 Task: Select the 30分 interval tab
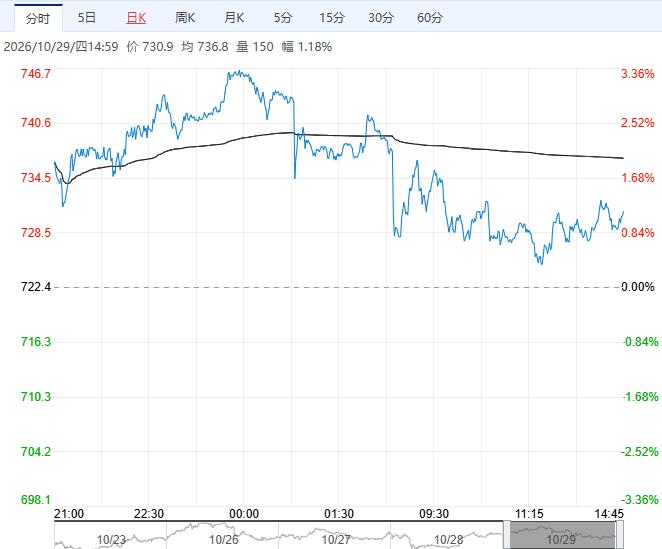(x=381, y=18)
